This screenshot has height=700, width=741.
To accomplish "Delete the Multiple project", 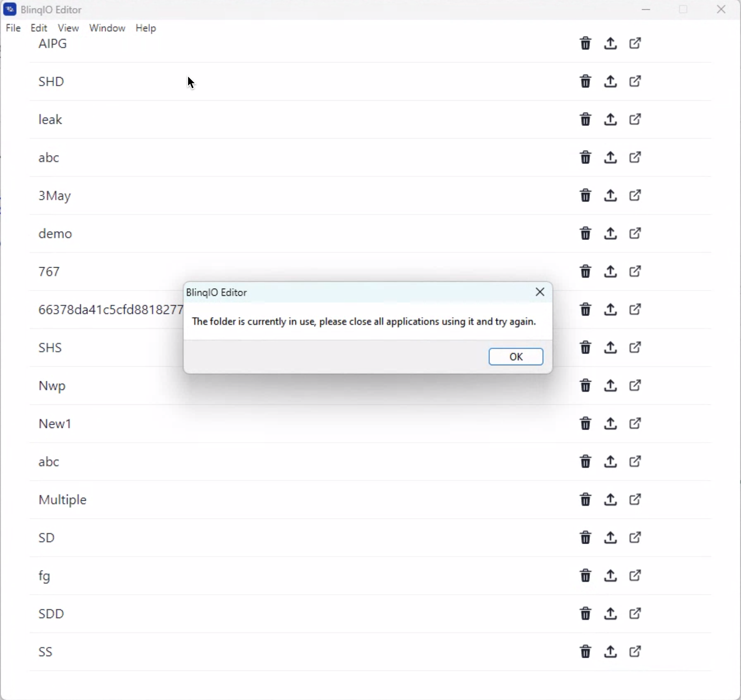I will 585,500.
